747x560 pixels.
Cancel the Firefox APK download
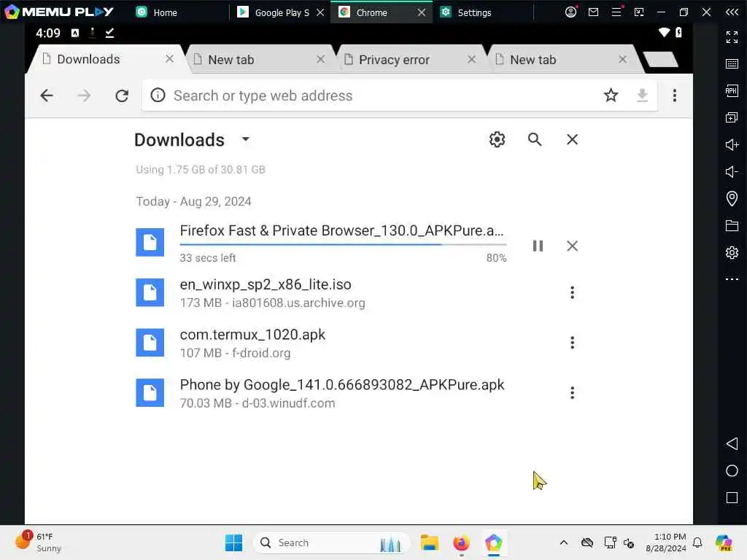coord(572,246)
